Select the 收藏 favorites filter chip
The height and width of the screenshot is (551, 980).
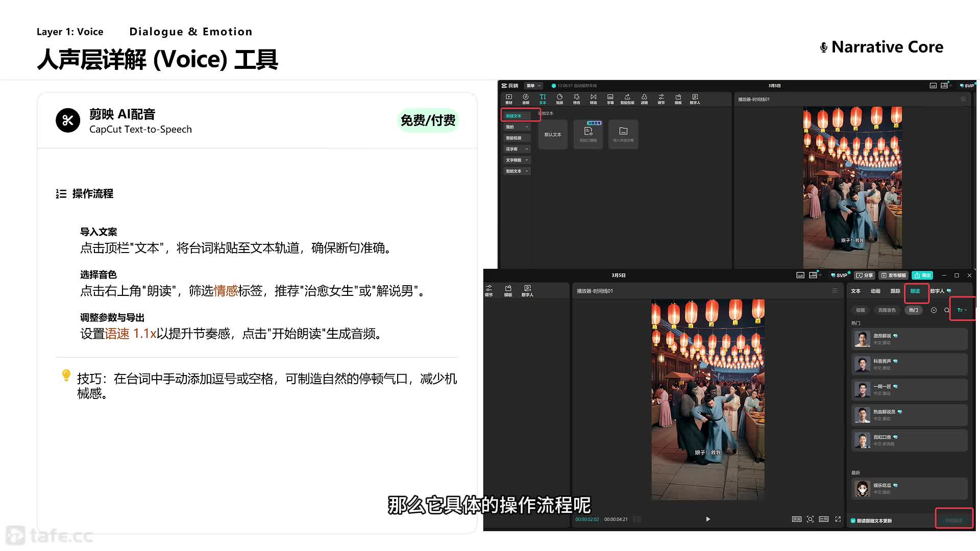click(x=861, y=310)
